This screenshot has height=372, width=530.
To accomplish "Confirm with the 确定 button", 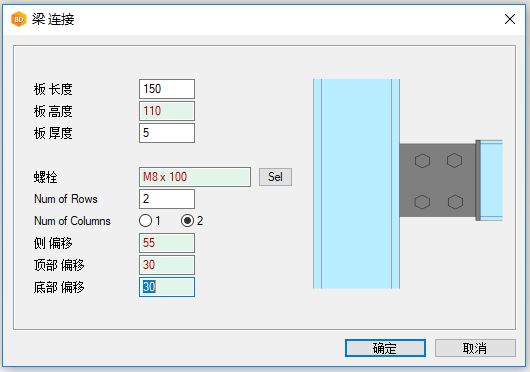I will (385, 348).
